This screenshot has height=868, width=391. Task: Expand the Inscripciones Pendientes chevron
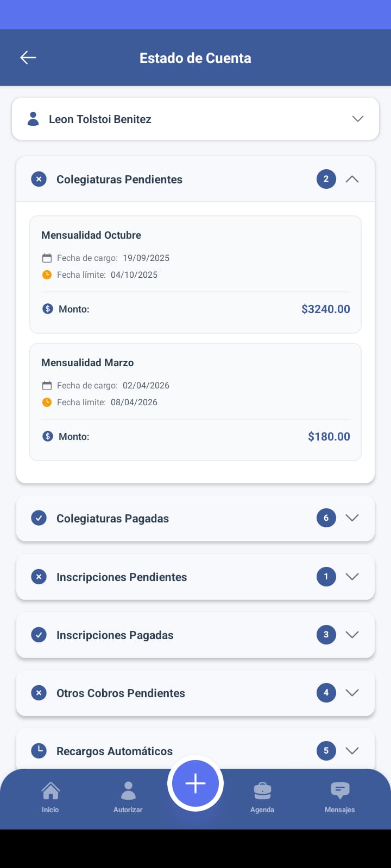point(352,577)
